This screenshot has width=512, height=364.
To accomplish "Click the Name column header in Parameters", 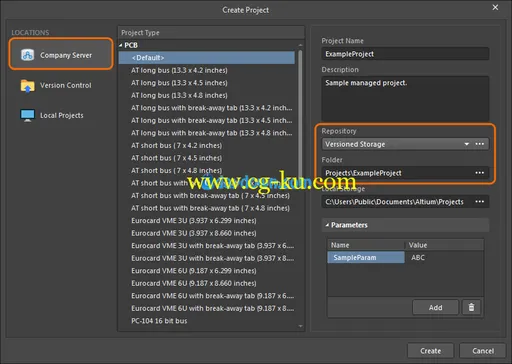I will tap(366, 245).
